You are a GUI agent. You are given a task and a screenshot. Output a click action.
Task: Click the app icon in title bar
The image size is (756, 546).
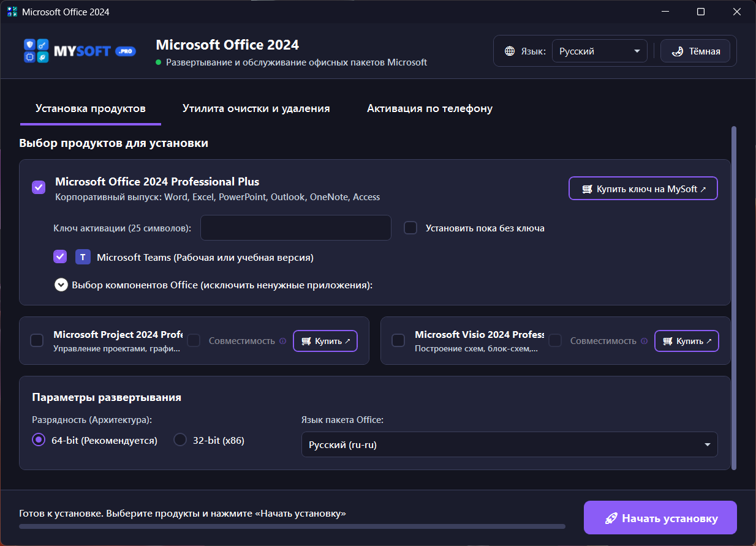pos(12,12)
